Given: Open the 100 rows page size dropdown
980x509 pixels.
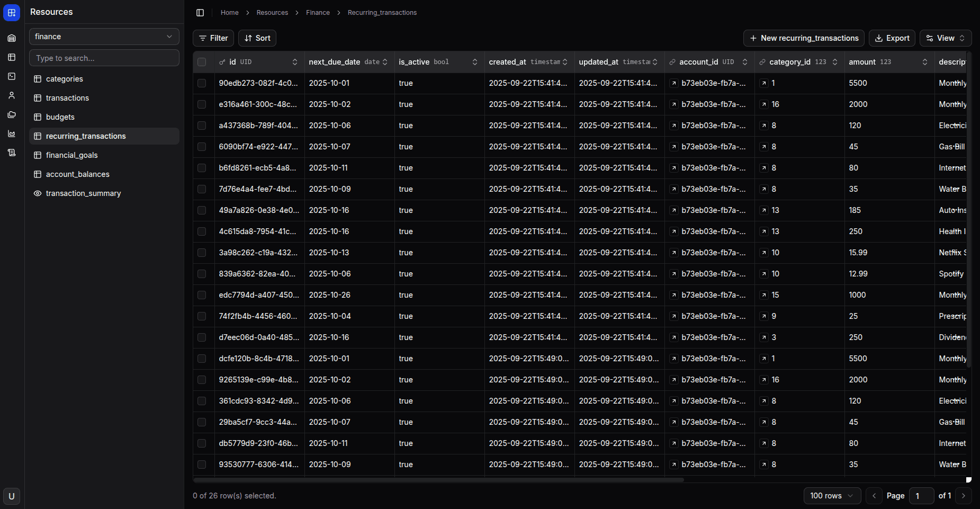Looking at the screenshot, I should click(832, 496).
